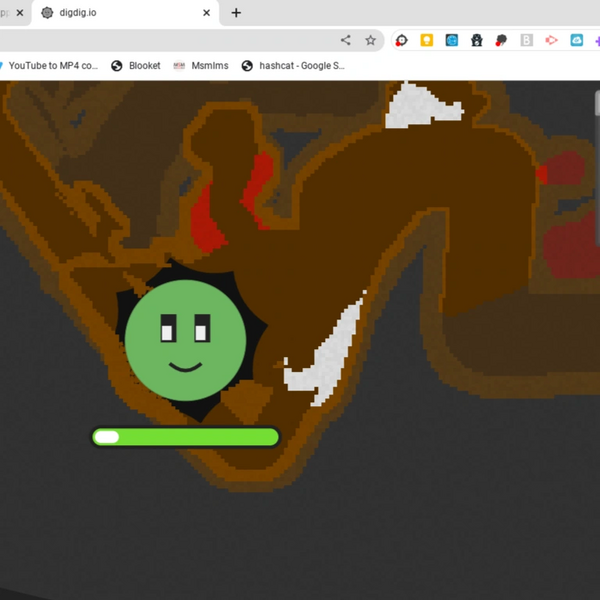Open the Blooket bookmark

point(136,66)
